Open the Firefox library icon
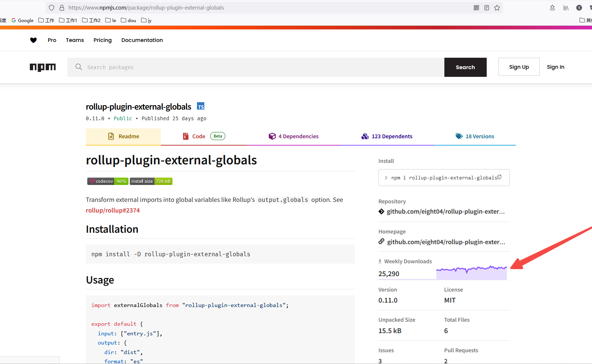Image resolution: width=592 pixels, height=364 pixels. [x=566, y=7]
